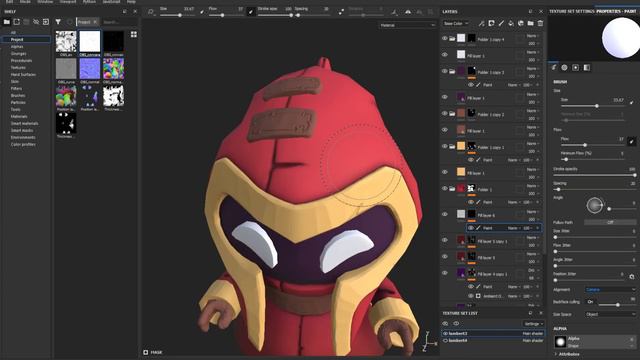Toggle visibility of lambert3 texture set
The image size is (640, 360).
click(445, 333)
